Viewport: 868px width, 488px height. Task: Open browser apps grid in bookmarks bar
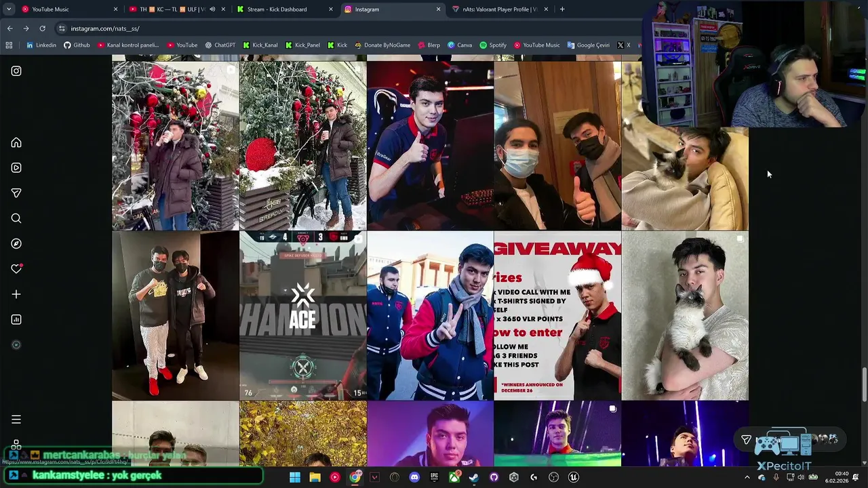click(x=9, y=45)
